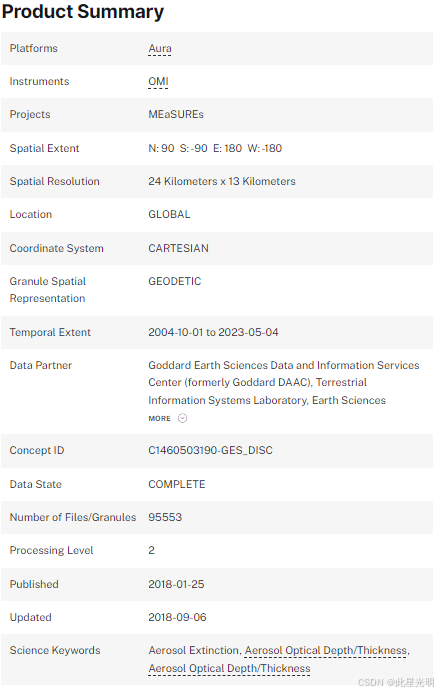Click the Spatial Resolution kilometers value
This screenshot has width=438, height=694.
(222, 181)
